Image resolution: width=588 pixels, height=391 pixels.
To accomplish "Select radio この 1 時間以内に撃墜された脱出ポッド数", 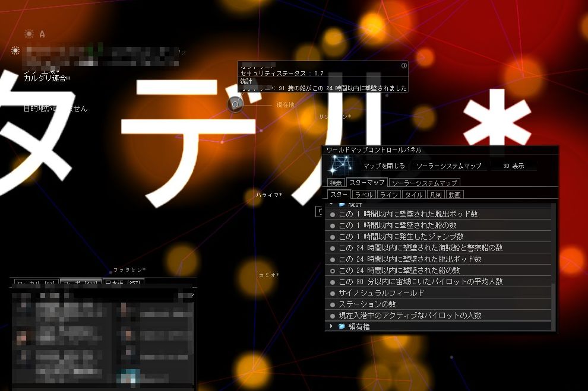I will tap(332, 215).
